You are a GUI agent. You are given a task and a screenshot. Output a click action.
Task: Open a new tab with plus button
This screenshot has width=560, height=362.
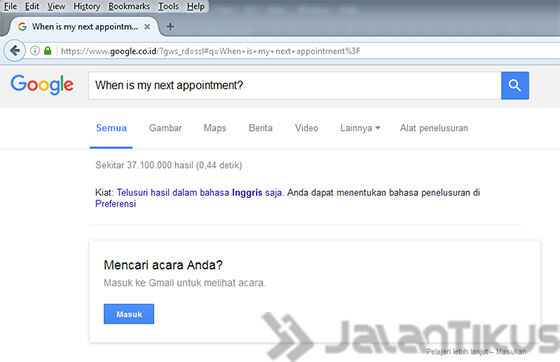pyautogui.click(x=170, y=26)
